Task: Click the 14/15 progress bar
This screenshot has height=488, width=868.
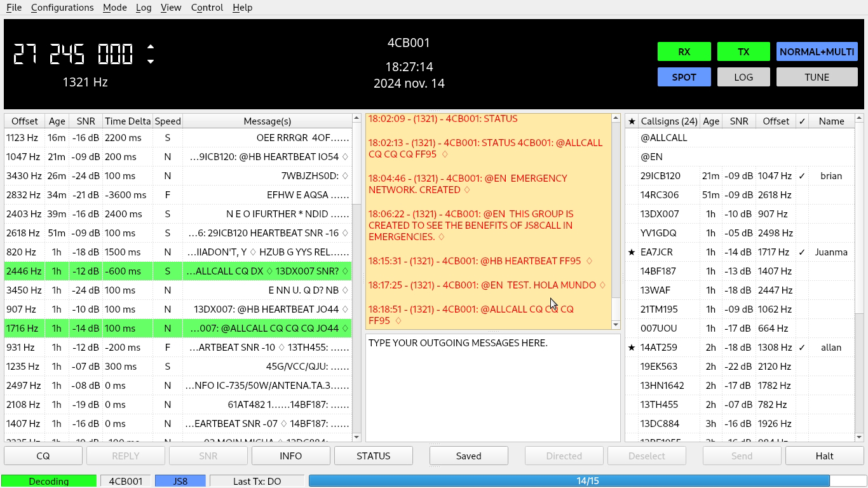Action: (x=587, y=481)
